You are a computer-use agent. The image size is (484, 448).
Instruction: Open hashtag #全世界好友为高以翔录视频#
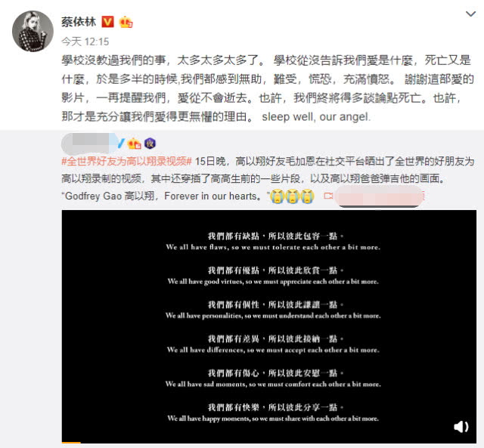(127, 161)
